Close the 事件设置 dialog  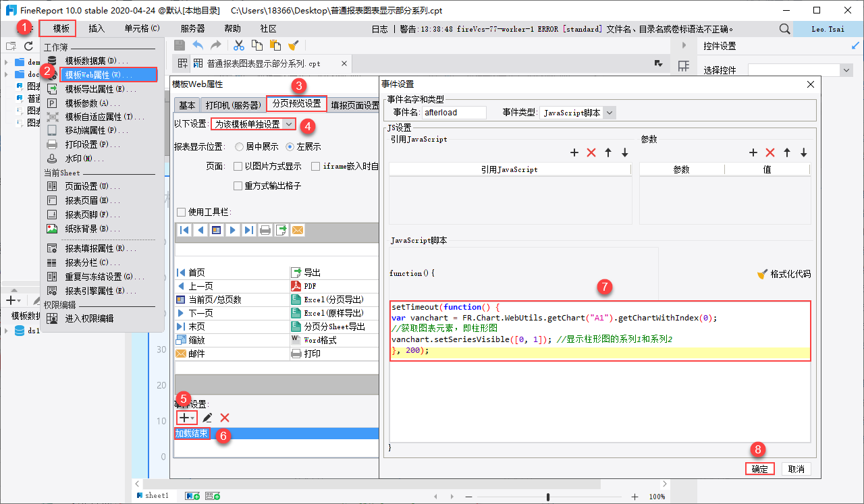pos(811,84)
